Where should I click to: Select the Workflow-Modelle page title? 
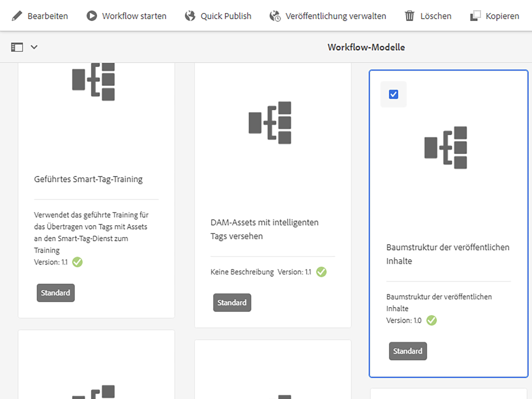click(366, 47)
